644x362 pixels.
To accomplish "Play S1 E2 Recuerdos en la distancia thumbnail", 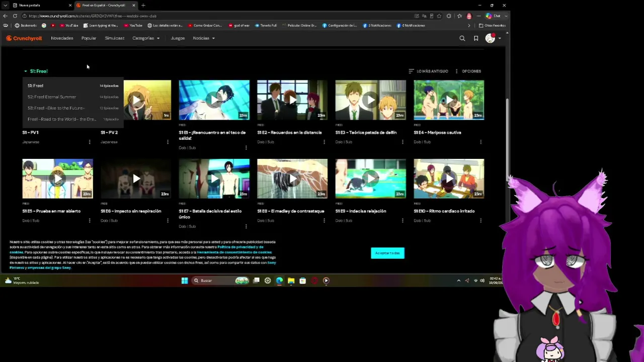I will tap(292, 100).
